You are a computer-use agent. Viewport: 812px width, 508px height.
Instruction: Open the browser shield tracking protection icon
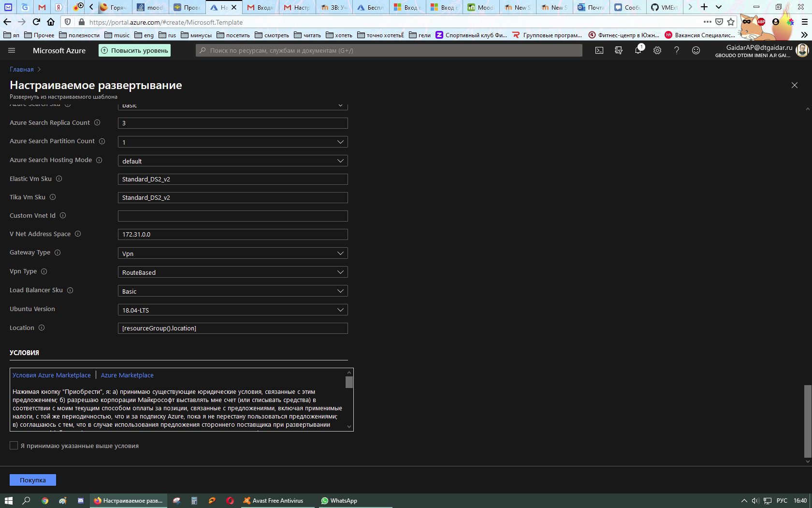[68, 22]
